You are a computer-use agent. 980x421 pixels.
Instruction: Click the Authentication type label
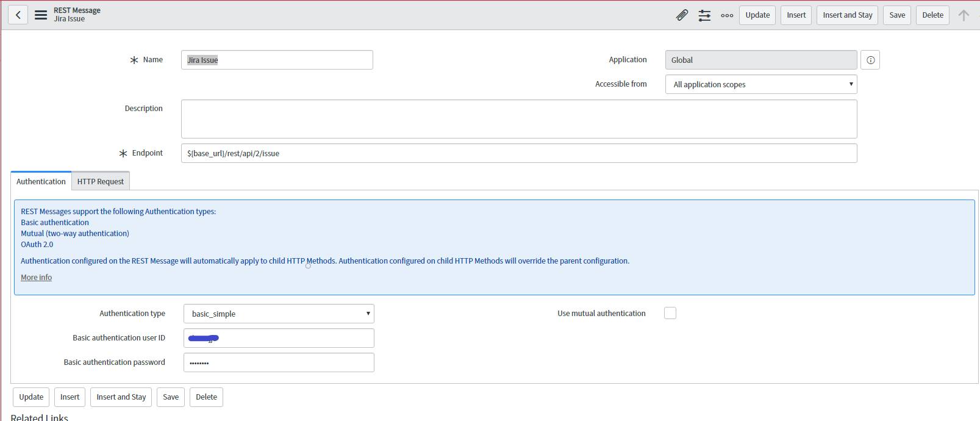click(132, 314)
